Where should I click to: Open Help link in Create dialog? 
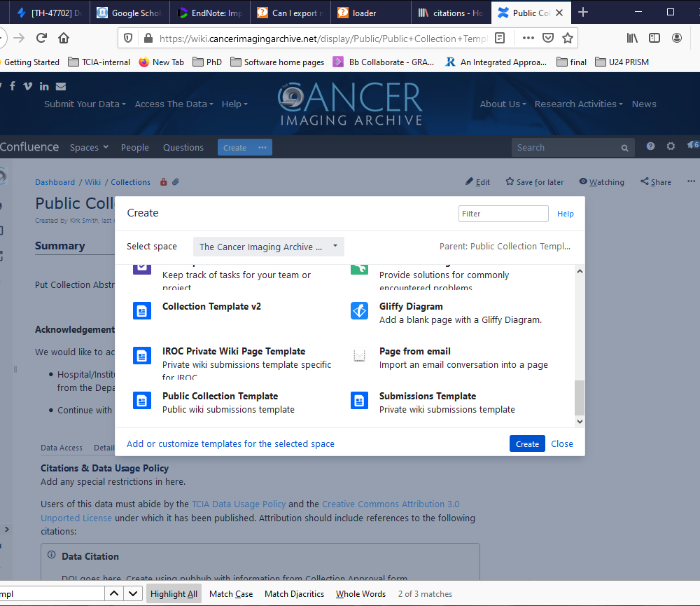click(x=565, y=214)
